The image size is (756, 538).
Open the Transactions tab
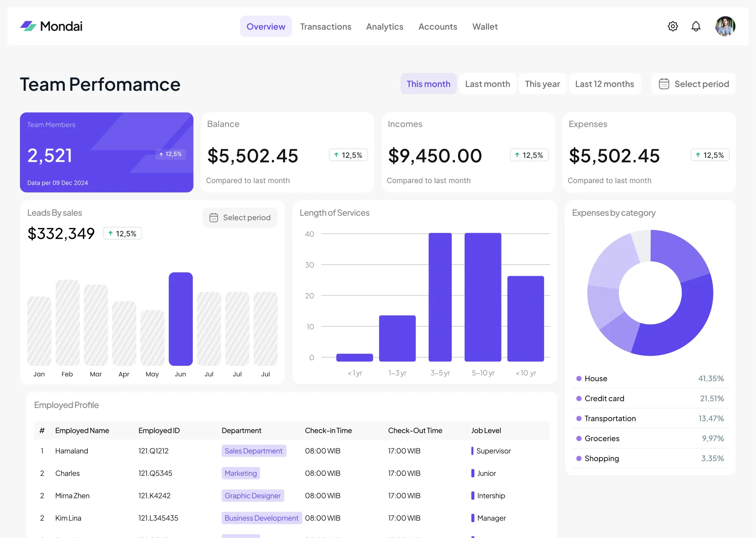(326, 27)
